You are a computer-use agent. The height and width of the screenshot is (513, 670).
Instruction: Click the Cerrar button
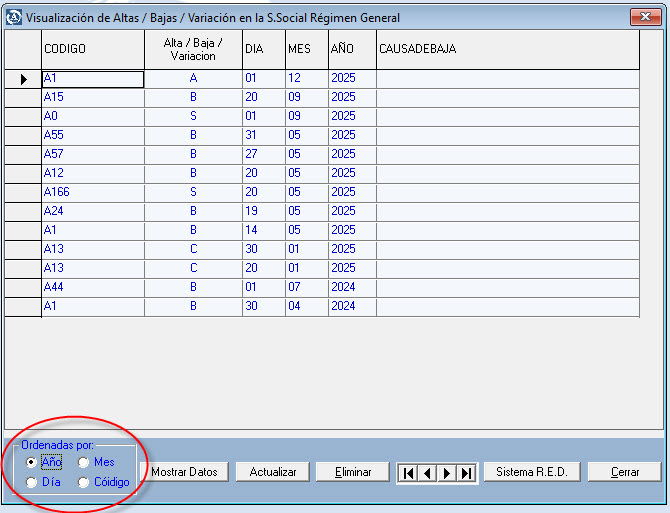click(x=624, y=472)
